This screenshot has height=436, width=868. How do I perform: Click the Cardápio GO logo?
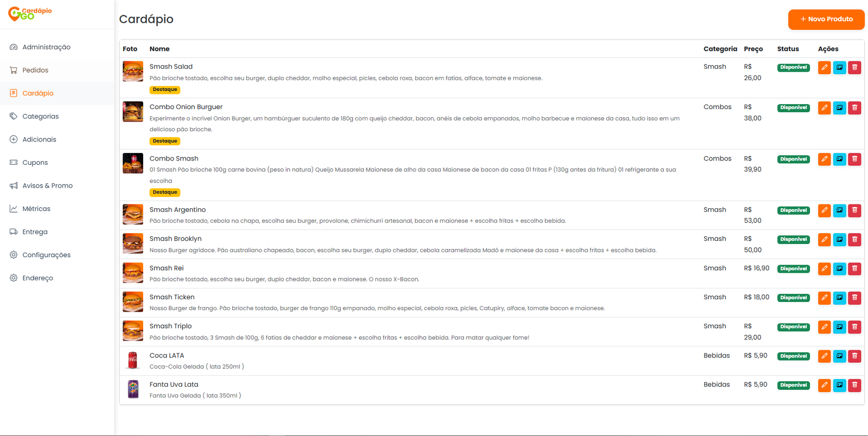point(30,14)
